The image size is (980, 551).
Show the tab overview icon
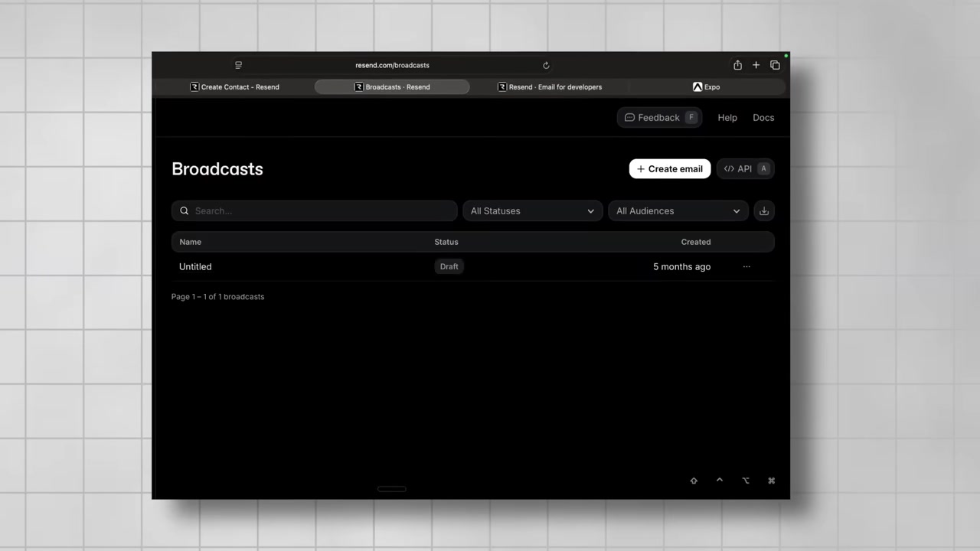click(775, 65)
